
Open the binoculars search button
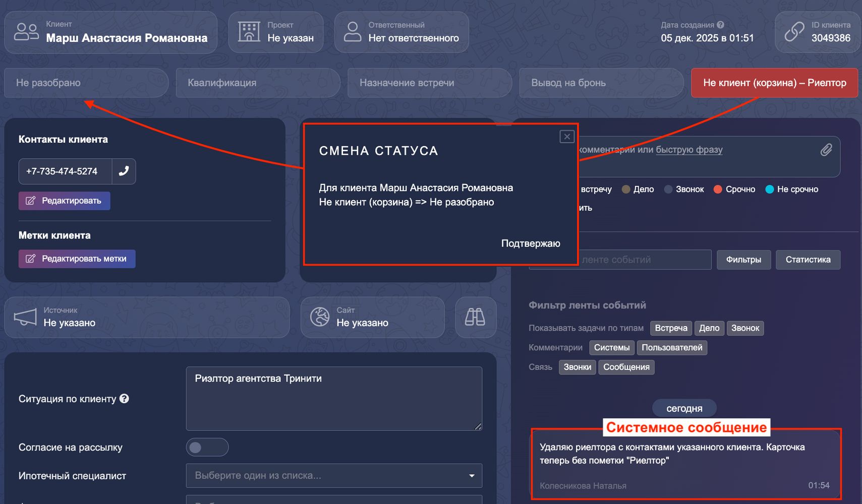[x=475, y=317]
